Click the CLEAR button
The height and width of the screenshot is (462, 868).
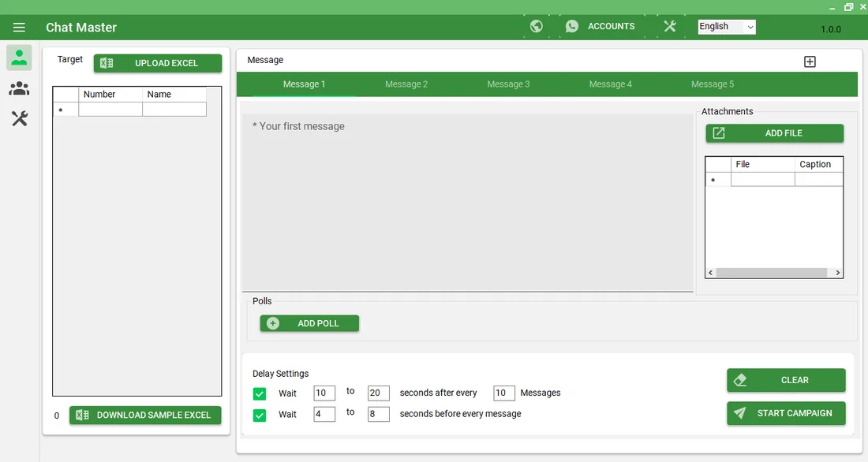(x=786, y=380)
